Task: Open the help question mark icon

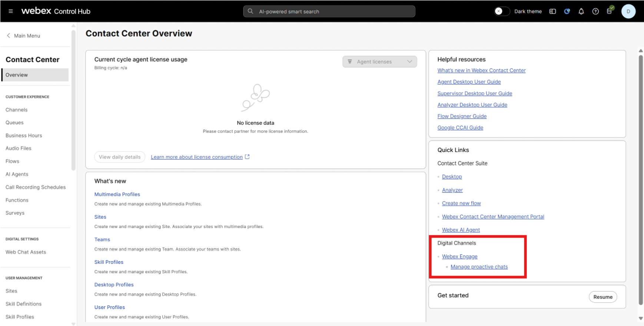Action: [x=595, y=11]
